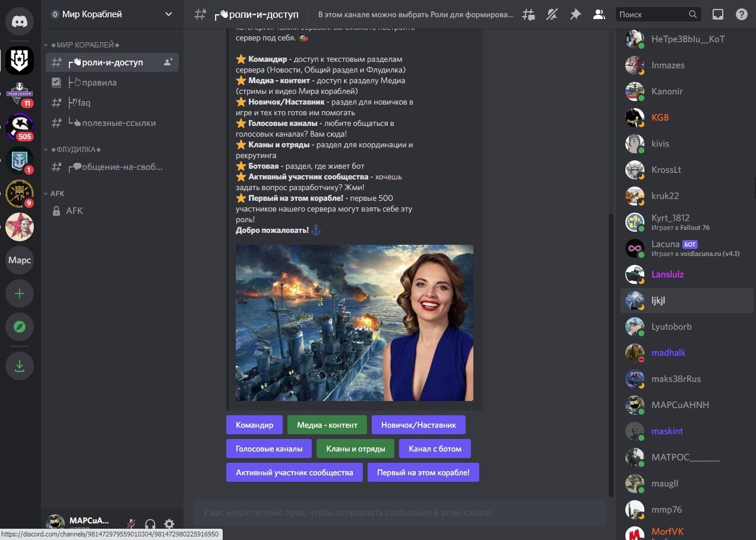Open the Threads icon in the channel header
The height and width of the screenshot is (540, 756).
(528, 14)
